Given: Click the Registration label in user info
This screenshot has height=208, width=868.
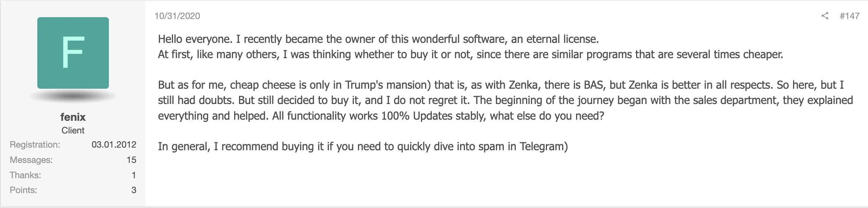Looking at the screenshot, I should (x=35, y=145).
